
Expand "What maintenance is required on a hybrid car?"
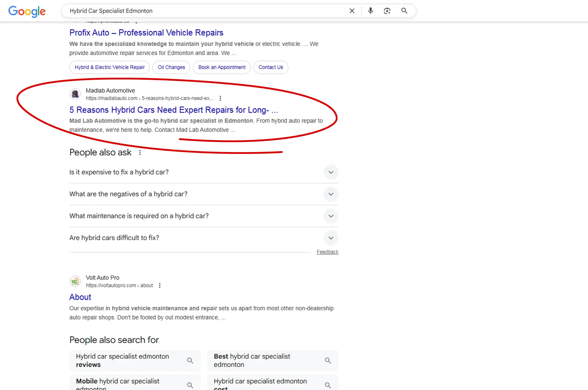[331, 216]
